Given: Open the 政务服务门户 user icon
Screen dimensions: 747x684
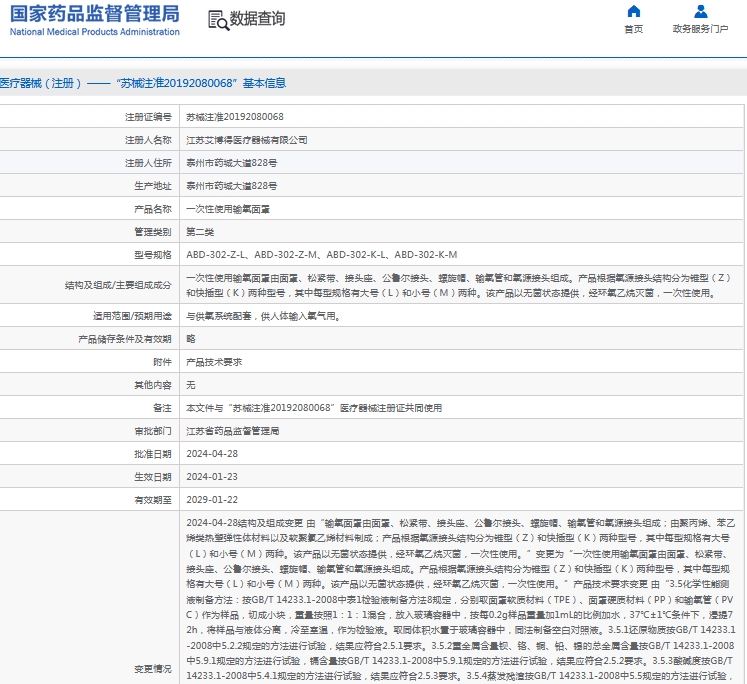Looking at the screenshot, I should [x=700, y=11].
